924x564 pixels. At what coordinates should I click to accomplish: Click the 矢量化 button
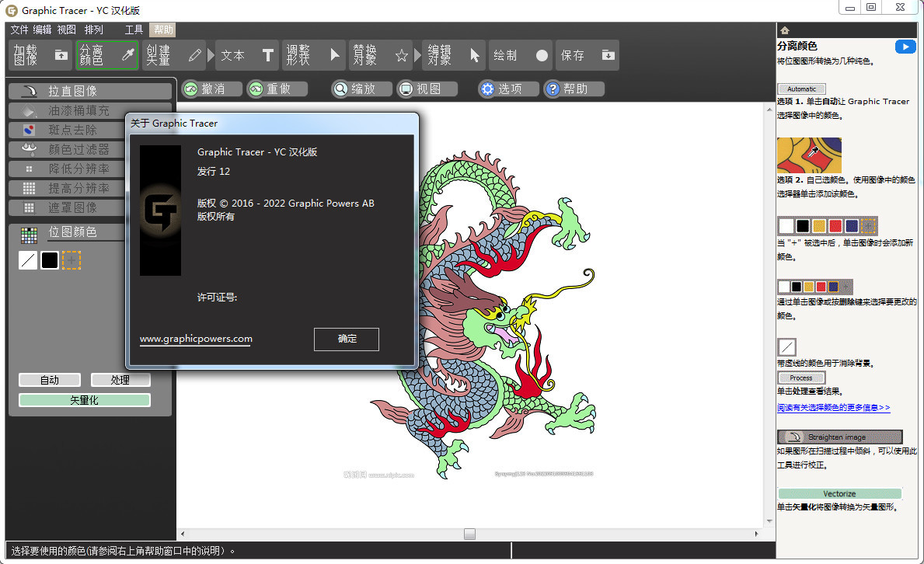click(84, 400)
